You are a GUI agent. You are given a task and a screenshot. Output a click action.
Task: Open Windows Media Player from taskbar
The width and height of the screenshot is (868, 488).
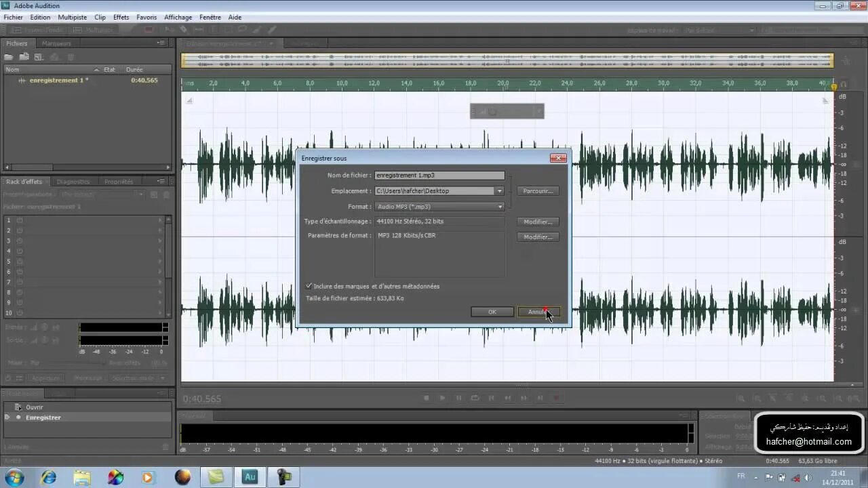[x=149, y=477]
